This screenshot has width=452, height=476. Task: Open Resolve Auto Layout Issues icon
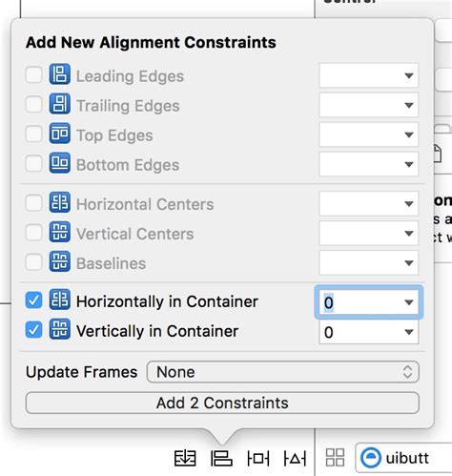click(295, 458)
